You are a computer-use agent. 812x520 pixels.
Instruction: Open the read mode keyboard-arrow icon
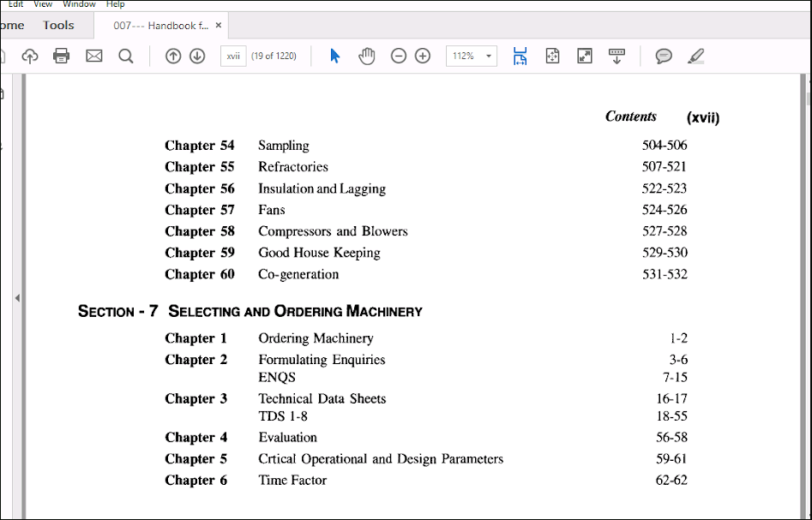[617, 56]
